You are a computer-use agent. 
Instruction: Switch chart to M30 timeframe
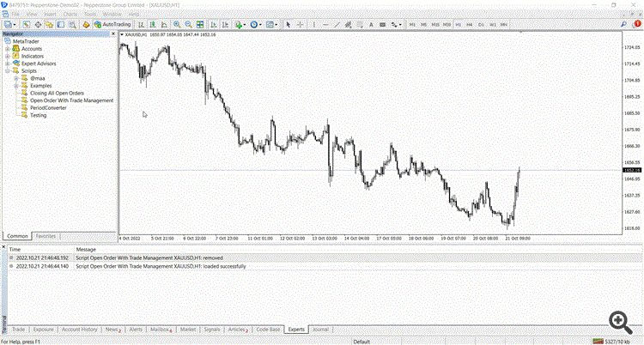[447, 25]
